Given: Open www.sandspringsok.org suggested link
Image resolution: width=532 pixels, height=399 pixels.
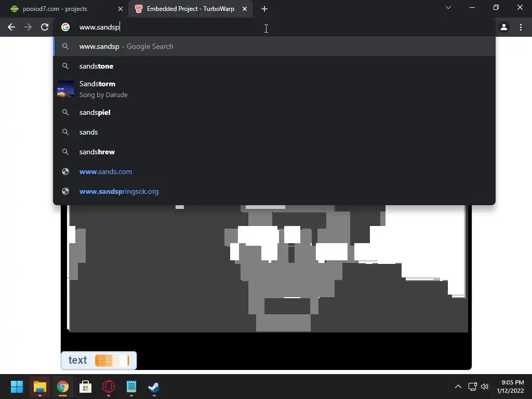Looking at the screenshot, I should 274,191.
